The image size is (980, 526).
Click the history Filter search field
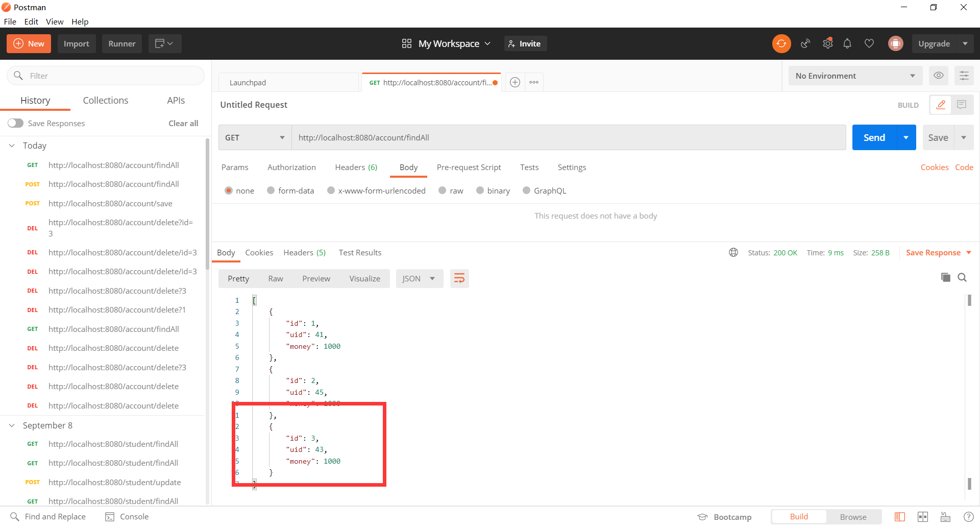pyautogui.click(x=106, y=76)
